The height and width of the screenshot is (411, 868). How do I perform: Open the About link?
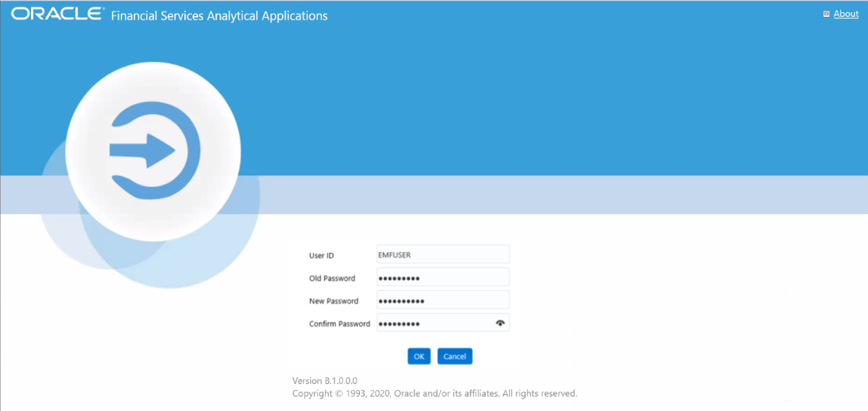pyautogui.click(x=846, y=14)
